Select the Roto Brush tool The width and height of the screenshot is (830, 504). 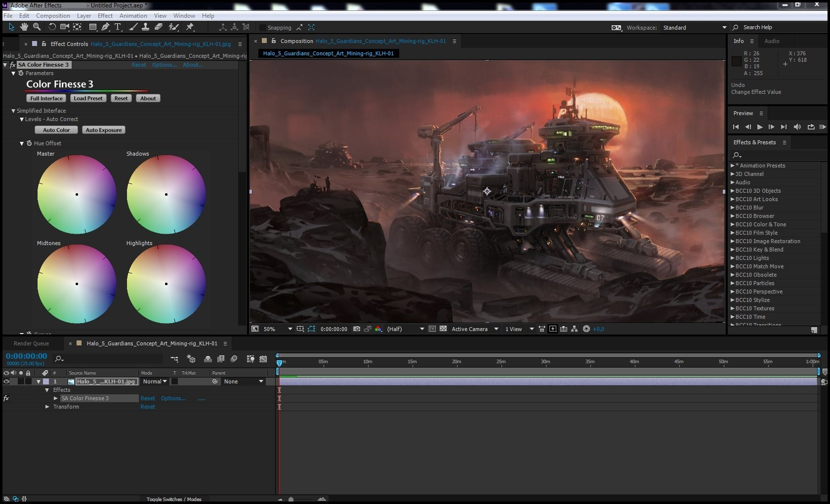(173, 27)
